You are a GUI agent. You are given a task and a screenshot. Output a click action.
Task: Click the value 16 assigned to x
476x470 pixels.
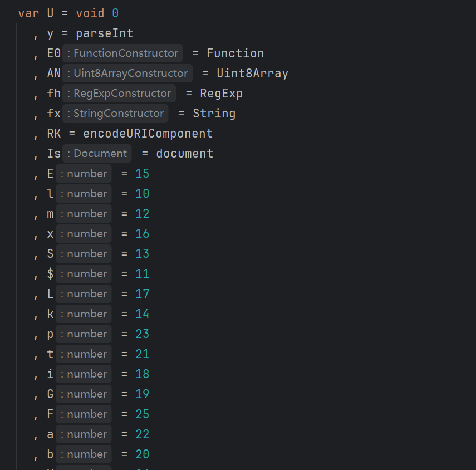point(142,234)
